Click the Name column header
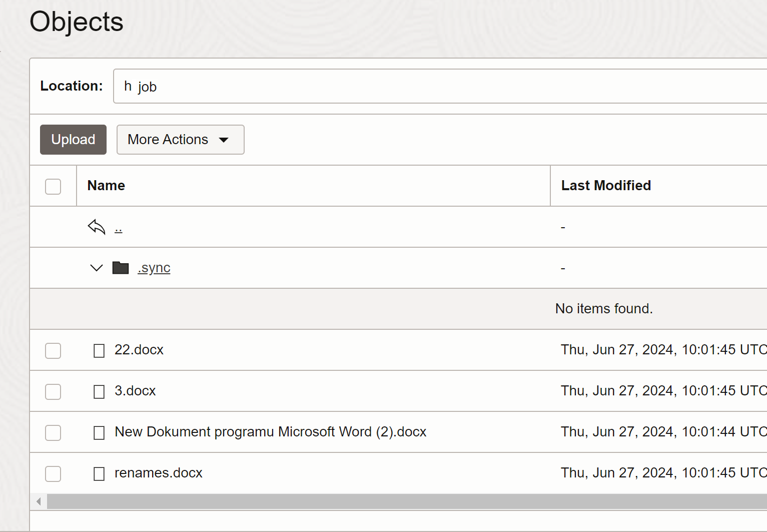This screenshot has width=767, height=532. pos(106,186)
